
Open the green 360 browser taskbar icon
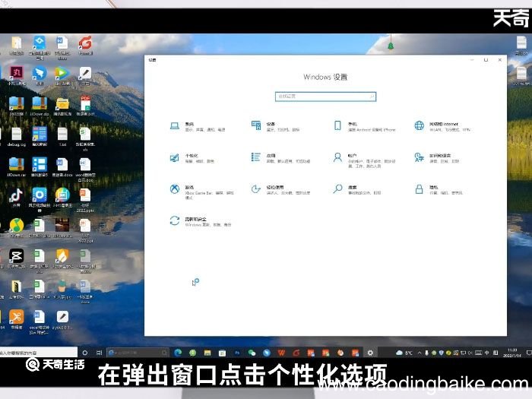(x=192, y=353)
